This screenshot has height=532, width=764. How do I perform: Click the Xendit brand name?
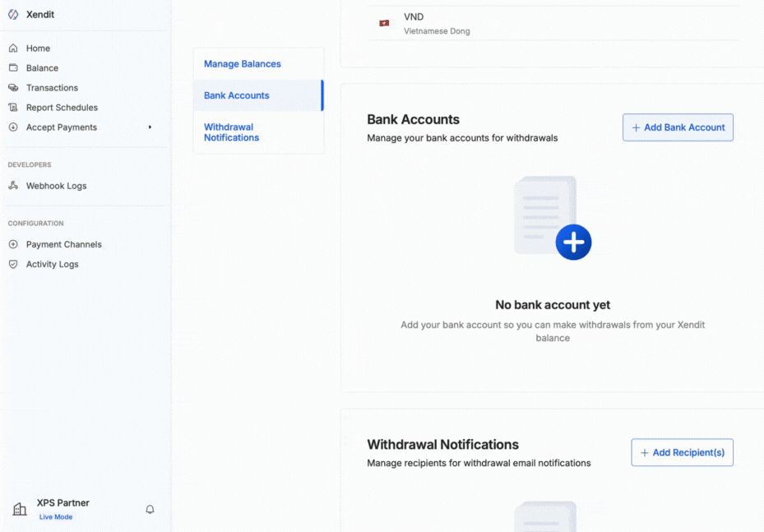coord(40,14)
